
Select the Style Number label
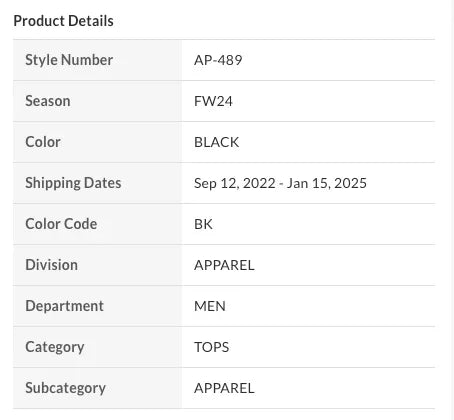click(69, 60)
